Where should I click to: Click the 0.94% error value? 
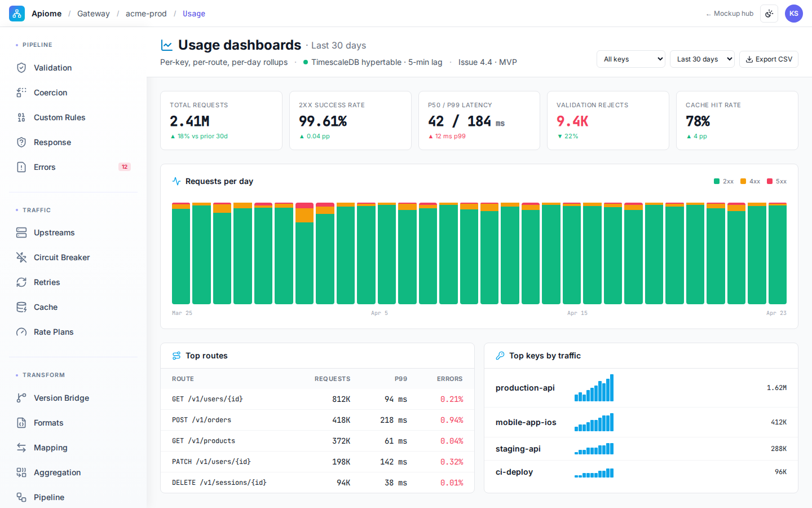(452, 420)
